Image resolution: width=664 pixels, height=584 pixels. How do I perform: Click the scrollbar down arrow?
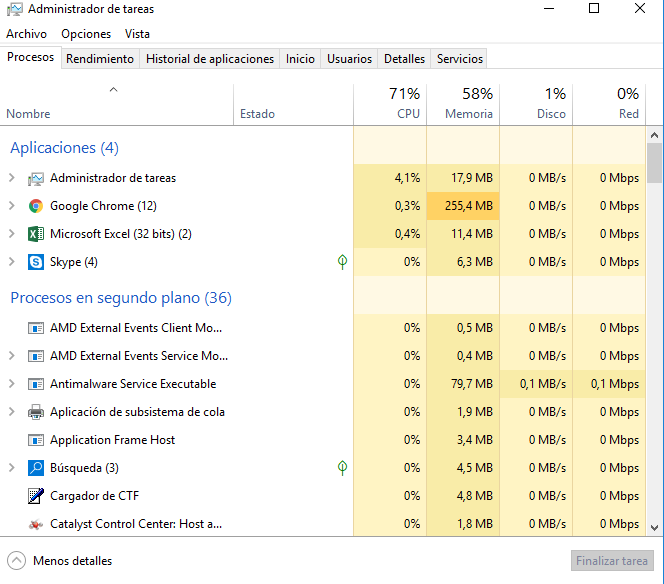click(x=654, y=528)
